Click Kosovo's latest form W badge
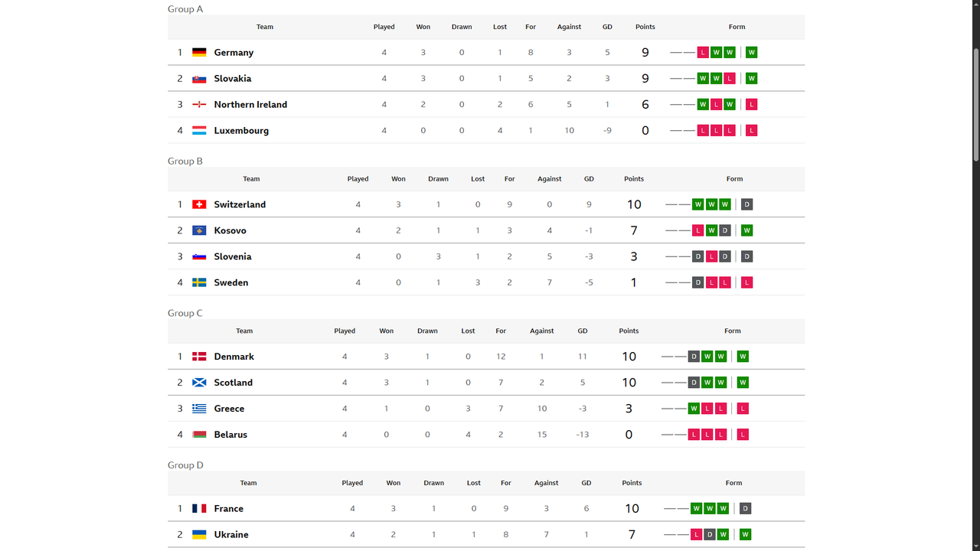980x551 pixels. [747, 230]
